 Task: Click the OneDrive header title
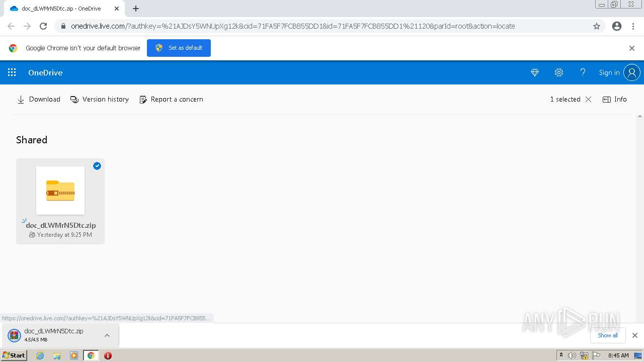[x=45, y=72]
